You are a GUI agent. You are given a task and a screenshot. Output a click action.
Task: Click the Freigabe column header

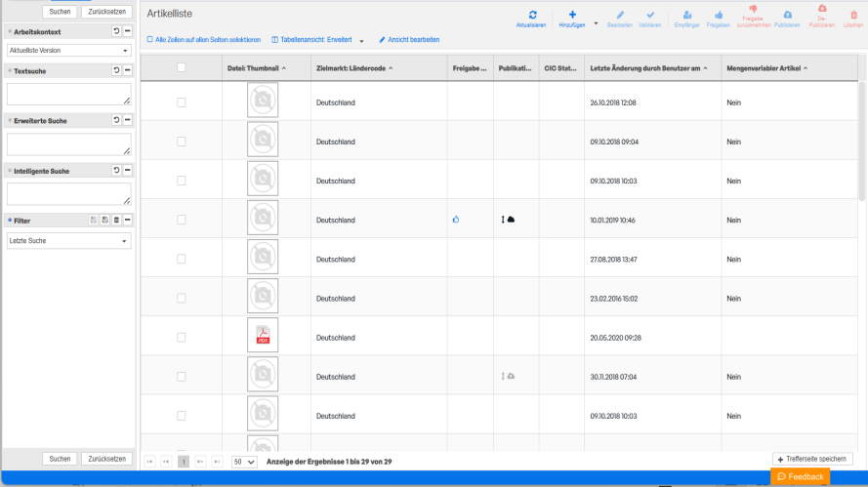[x=470, y=68]
